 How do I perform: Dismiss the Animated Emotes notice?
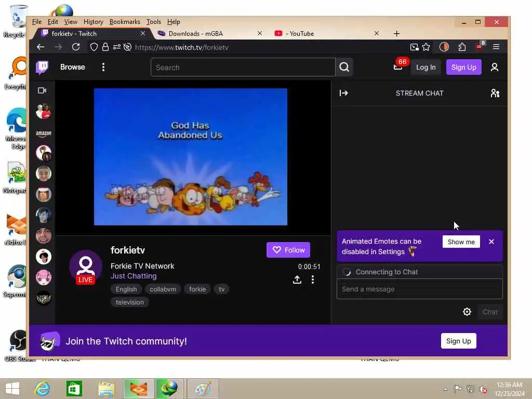coord(491,242)
